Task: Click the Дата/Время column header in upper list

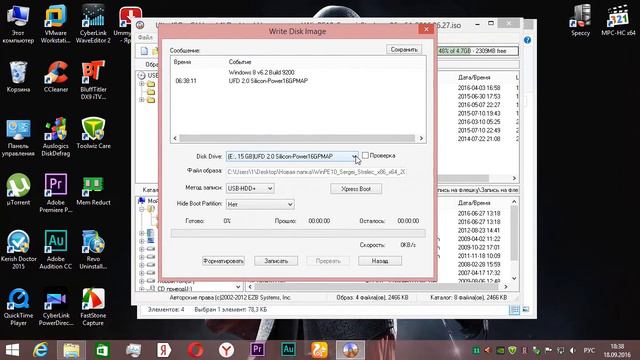Action: (x=474, y=77)
